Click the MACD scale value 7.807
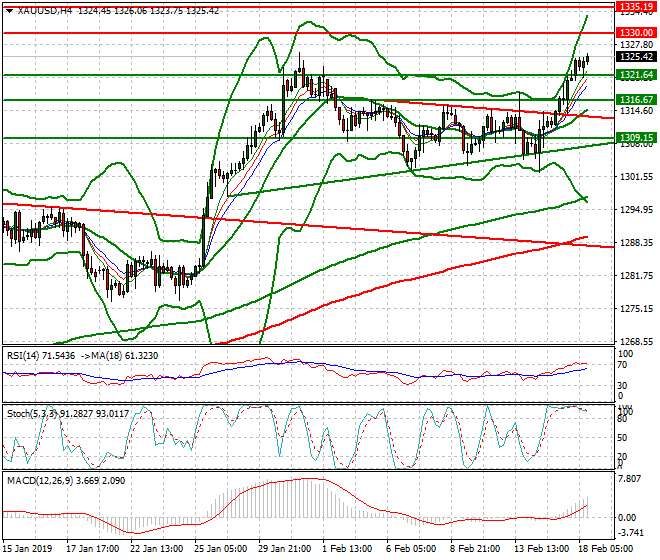 click(630, 479)
